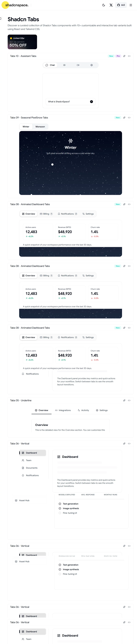View code for Tabs 09 Seasonal PixelSnow

pos(129,118)
